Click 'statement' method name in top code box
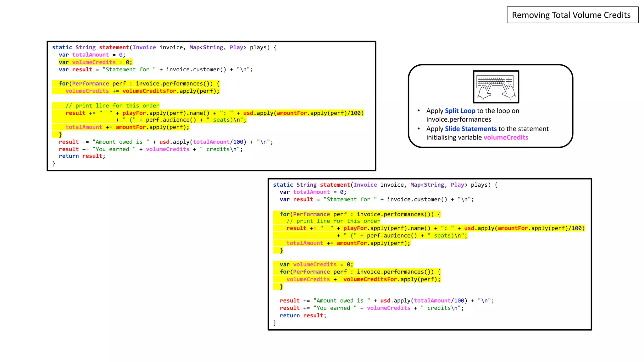Image resolution: width=644 pixels, height=362 pixels. [114, 47]
